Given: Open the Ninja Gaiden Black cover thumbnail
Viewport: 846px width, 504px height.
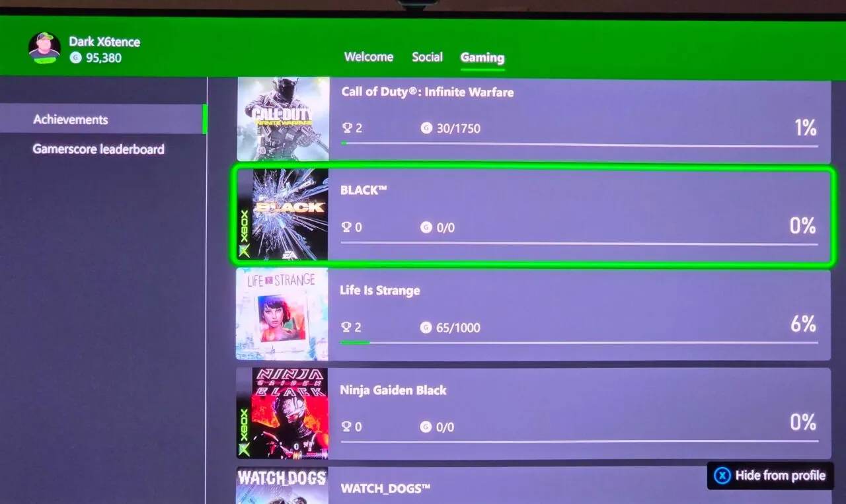Looking at the screenshot, I should (x=282, y=413).
